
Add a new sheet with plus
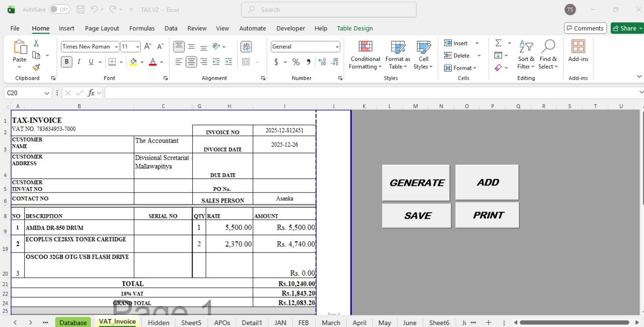tap(488, 322)
